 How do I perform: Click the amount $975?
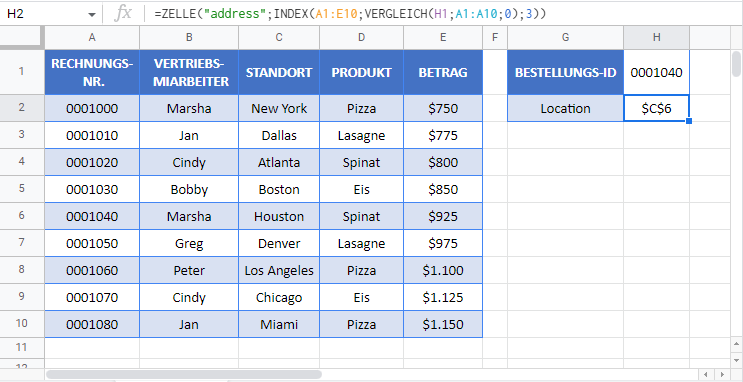[x=443, y=244]
